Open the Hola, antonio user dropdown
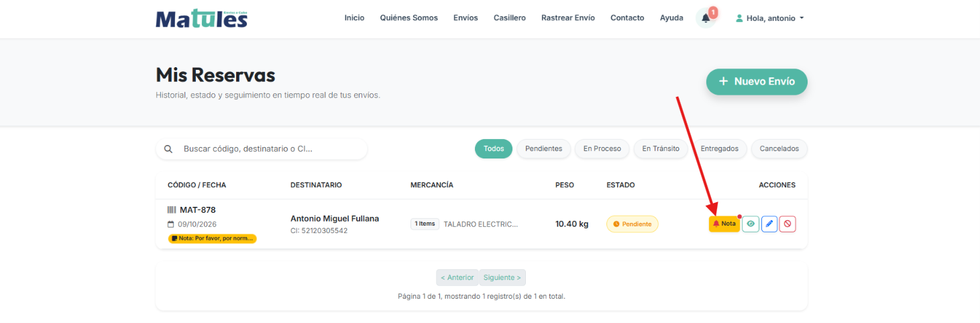The width and height of the screenshot is (980, 323). pos(770,18)
